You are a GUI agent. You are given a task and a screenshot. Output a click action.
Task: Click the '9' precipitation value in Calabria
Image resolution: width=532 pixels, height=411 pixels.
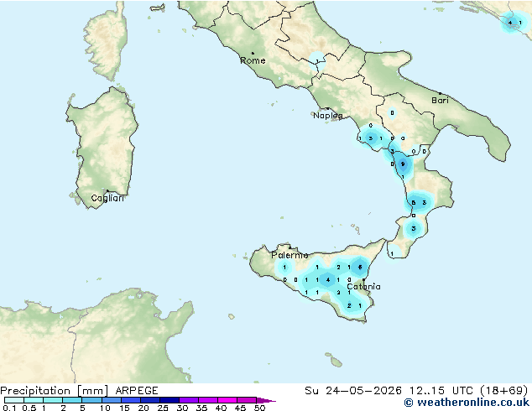click(403, 164)
